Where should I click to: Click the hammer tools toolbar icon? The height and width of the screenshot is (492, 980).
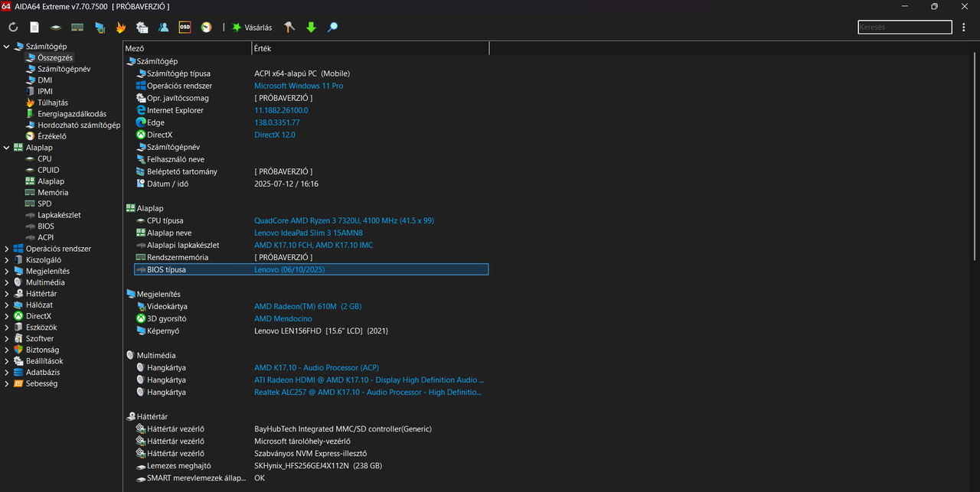[x=289, y=27]
